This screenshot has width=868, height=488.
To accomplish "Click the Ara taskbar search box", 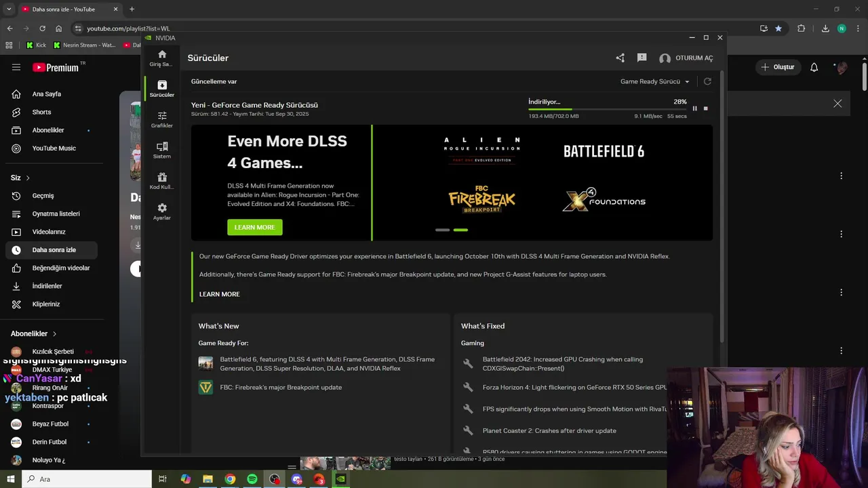I will point(87,479).
